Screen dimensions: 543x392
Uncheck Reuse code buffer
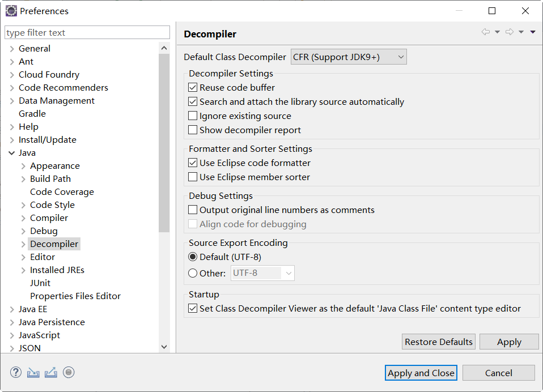[x=193, y=88]
